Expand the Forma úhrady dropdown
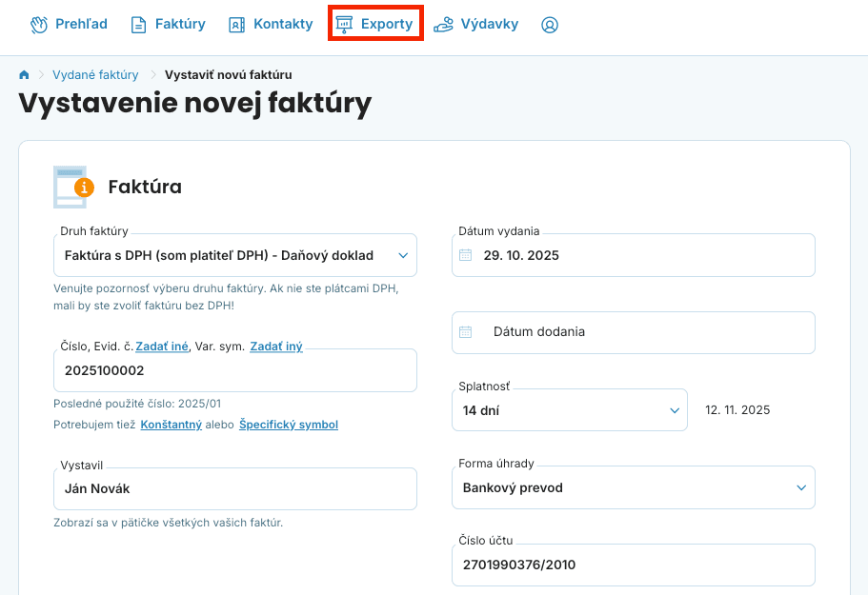Viewport: 868px width, 595px height. [x=633, y=487]
